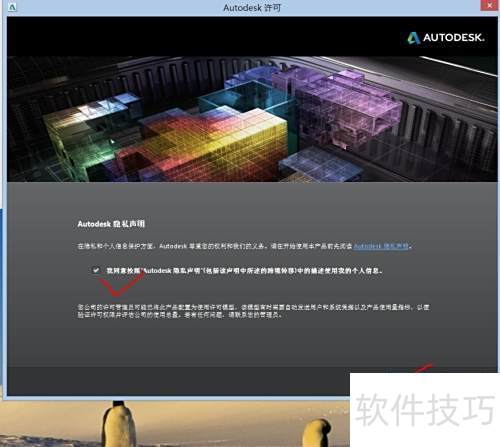Click the 'Autodesk 许可' window title

pyautogui.click(x=252, y=7)
